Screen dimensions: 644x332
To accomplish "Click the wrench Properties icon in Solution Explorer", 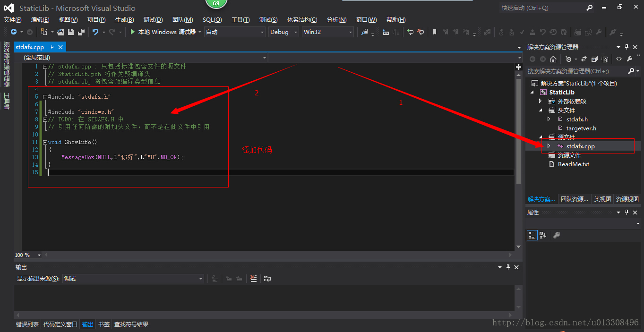I will pyautogui.click(x=629, y=59).
